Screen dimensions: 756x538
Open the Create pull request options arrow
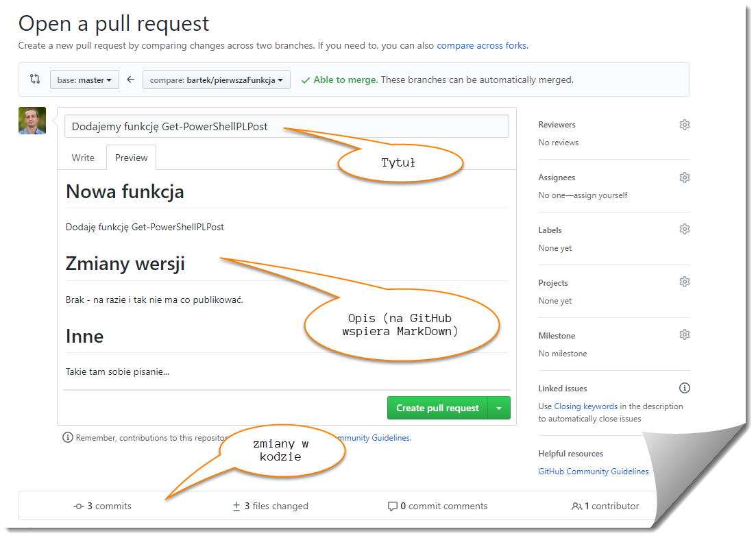[x=499, y=408]
